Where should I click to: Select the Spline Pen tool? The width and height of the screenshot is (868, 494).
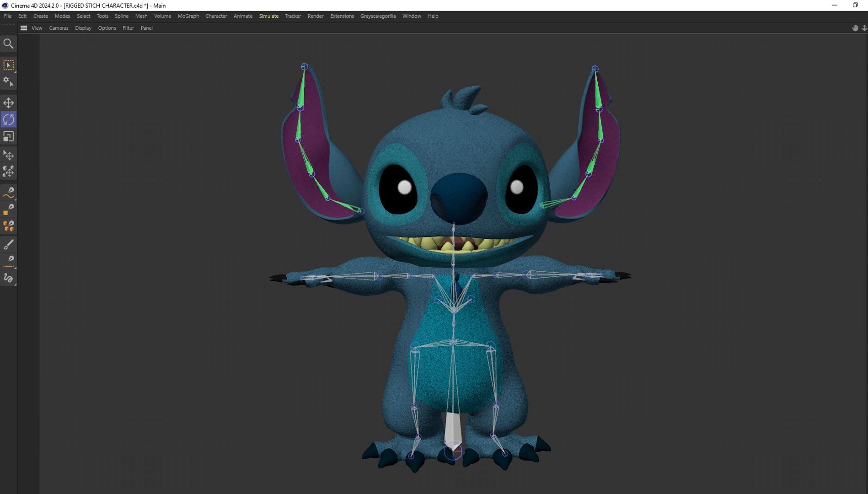tap(8, 193)
